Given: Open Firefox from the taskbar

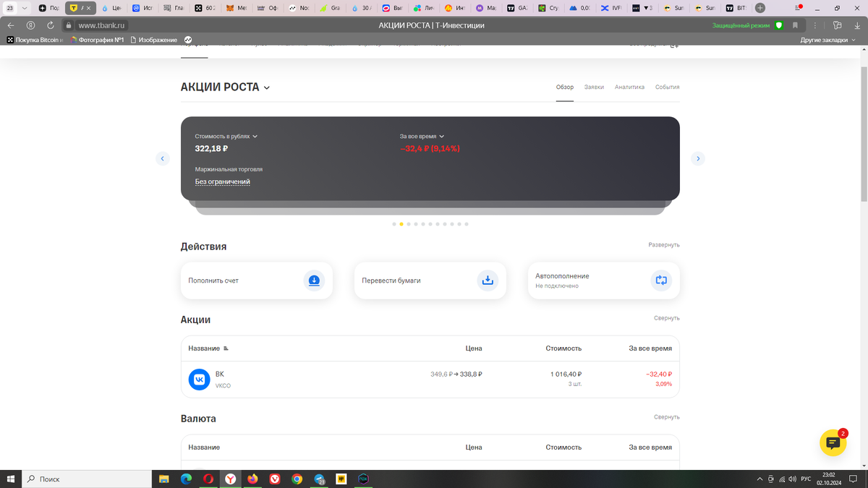Looking at the screenshot, I should pos(252,479).
